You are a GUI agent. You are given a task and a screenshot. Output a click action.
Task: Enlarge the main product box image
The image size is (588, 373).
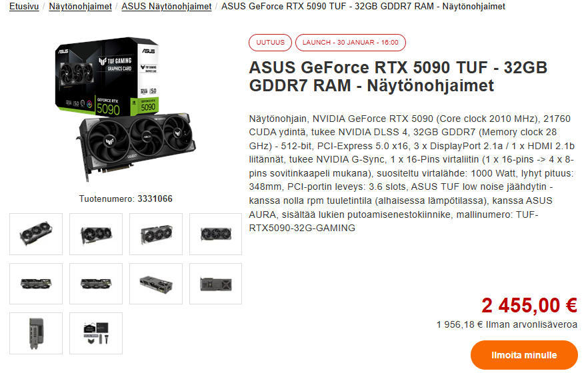[x=125, y=109]
